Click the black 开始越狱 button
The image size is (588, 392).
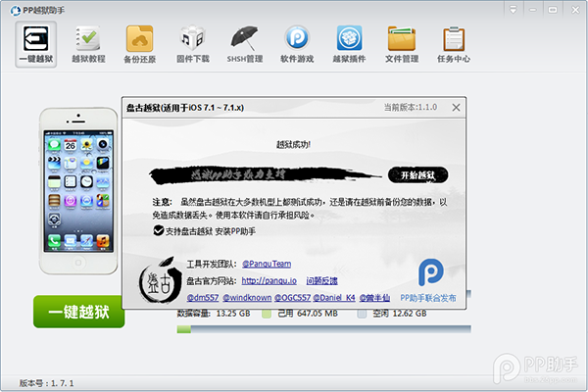point(417,175)
